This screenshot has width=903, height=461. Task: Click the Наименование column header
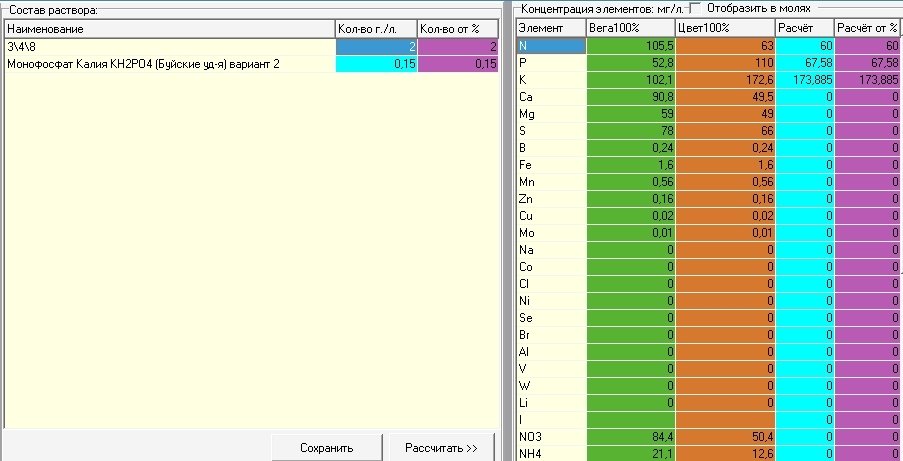tap(170, 29)
